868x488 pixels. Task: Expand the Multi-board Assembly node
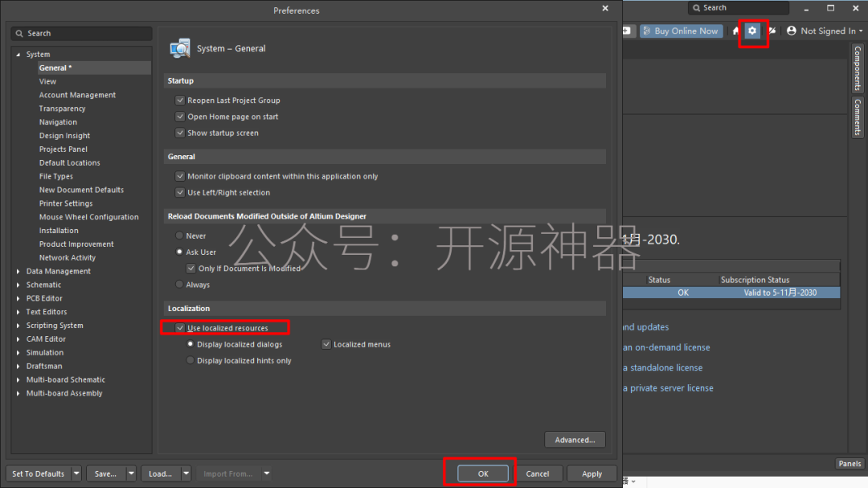18,393
